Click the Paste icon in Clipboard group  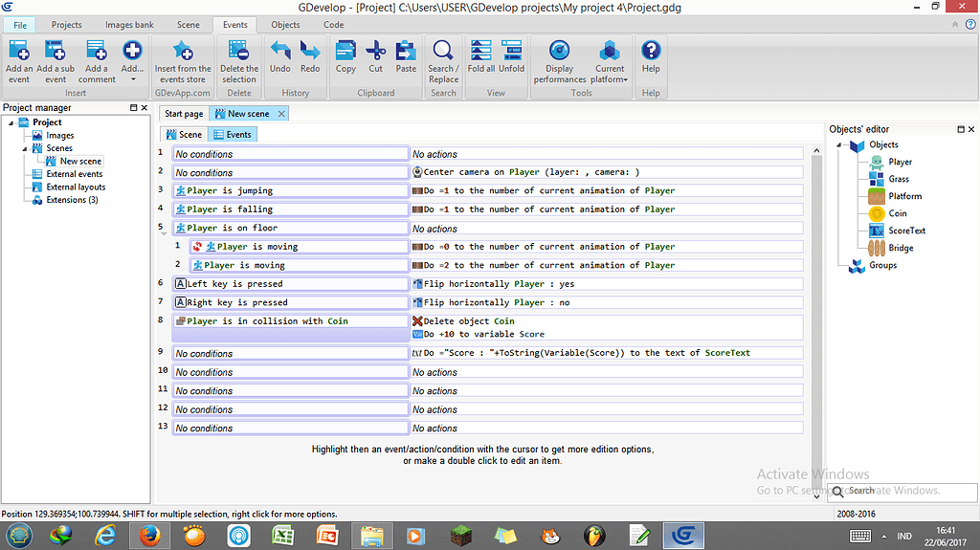coord(406,51)
